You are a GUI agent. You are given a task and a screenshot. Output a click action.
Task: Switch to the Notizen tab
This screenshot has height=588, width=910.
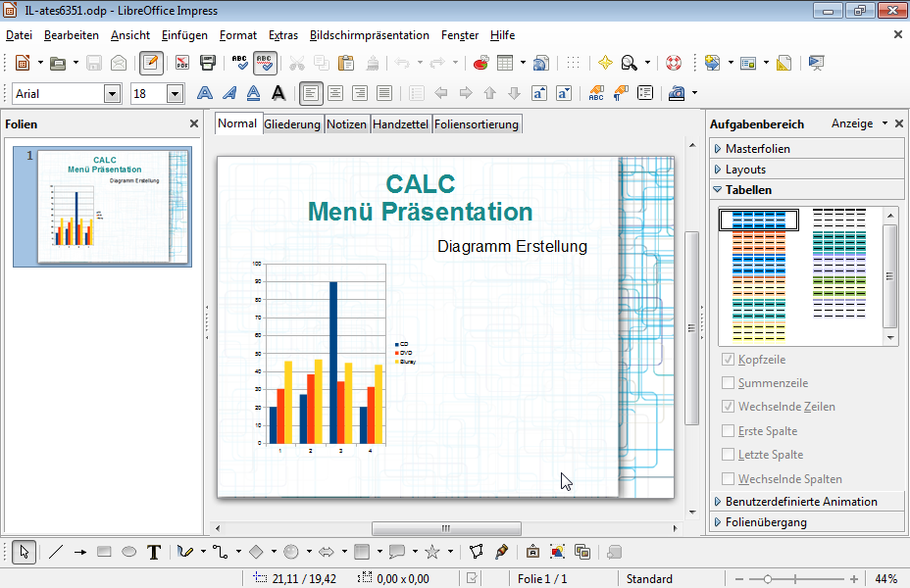tap(346, 124)
